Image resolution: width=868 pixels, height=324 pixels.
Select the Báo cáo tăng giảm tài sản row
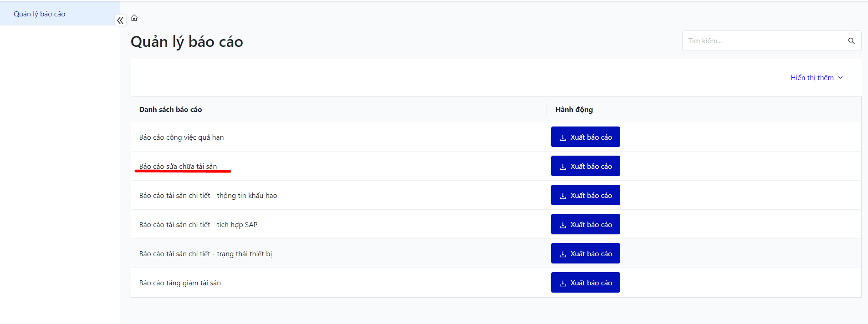(x=180, y=283)
